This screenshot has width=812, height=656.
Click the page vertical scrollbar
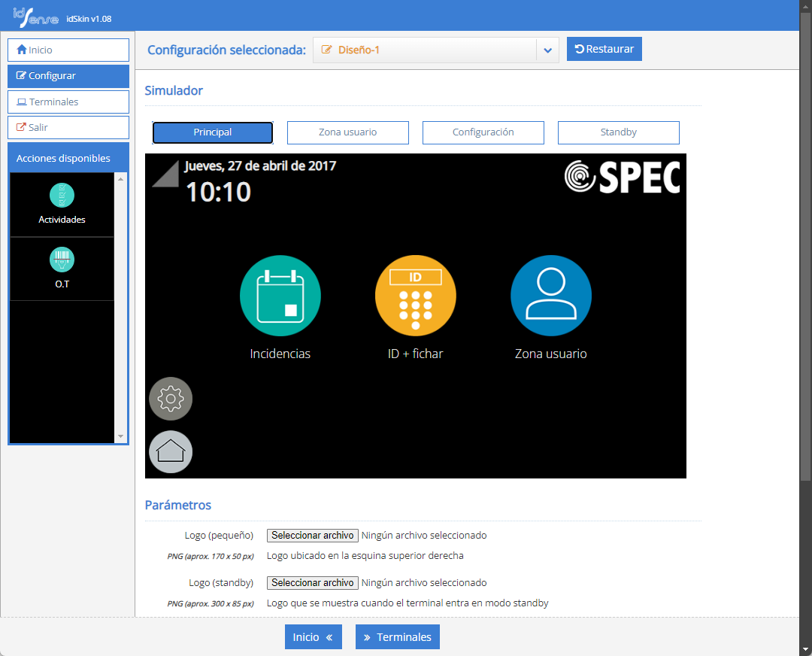(x=805, y=247)
